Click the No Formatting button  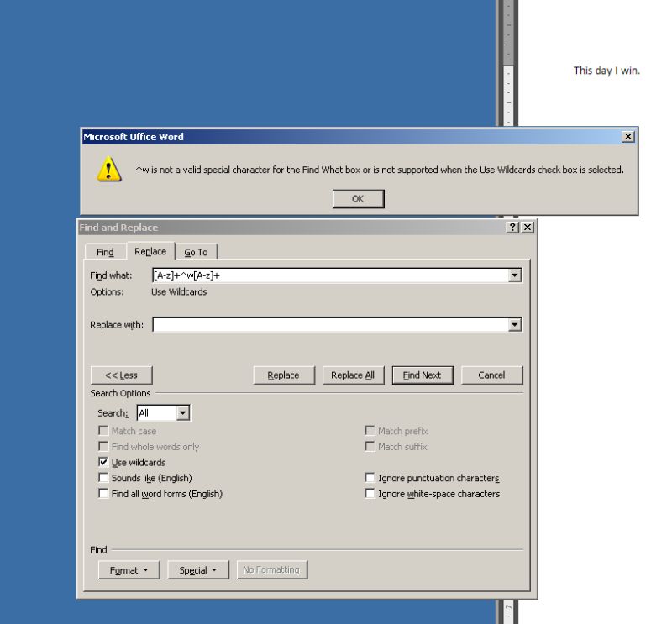[271, 570]
